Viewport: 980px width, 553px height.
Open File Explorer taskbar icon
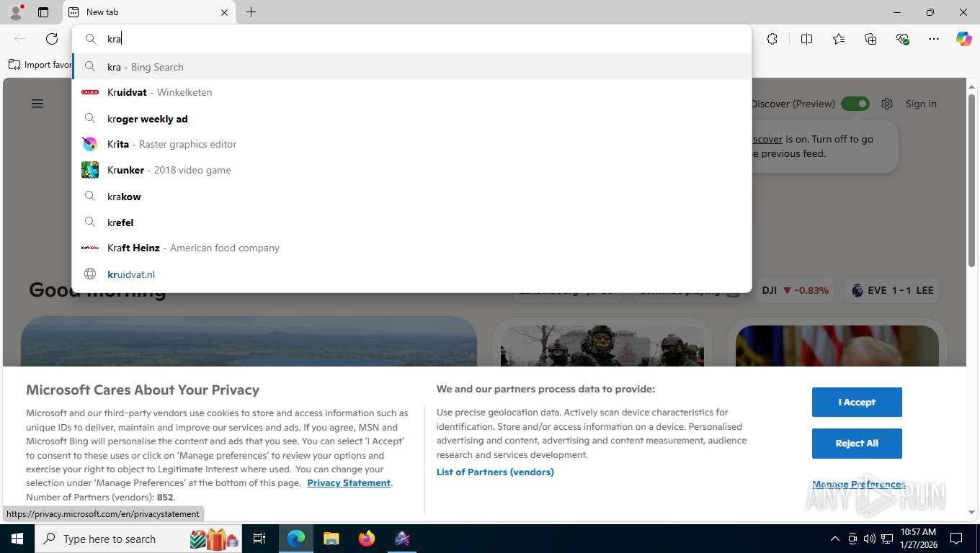point(331,539)
